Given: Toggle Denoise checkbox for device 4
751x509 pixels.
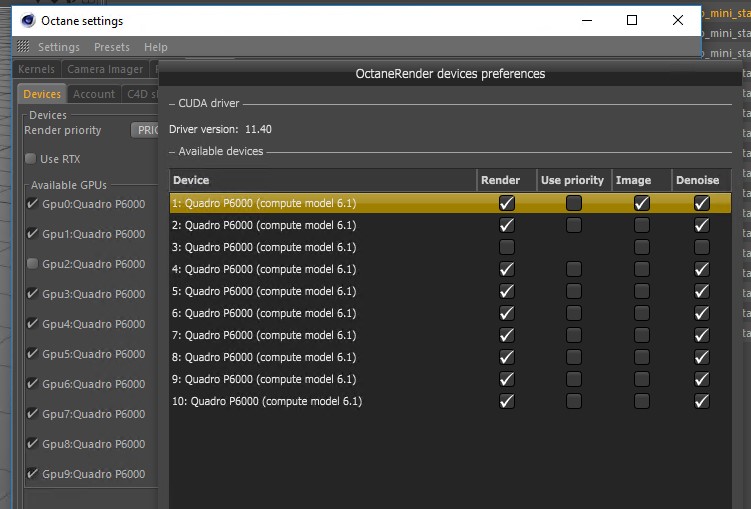Looking at the screenshot, I should point(702,269).
